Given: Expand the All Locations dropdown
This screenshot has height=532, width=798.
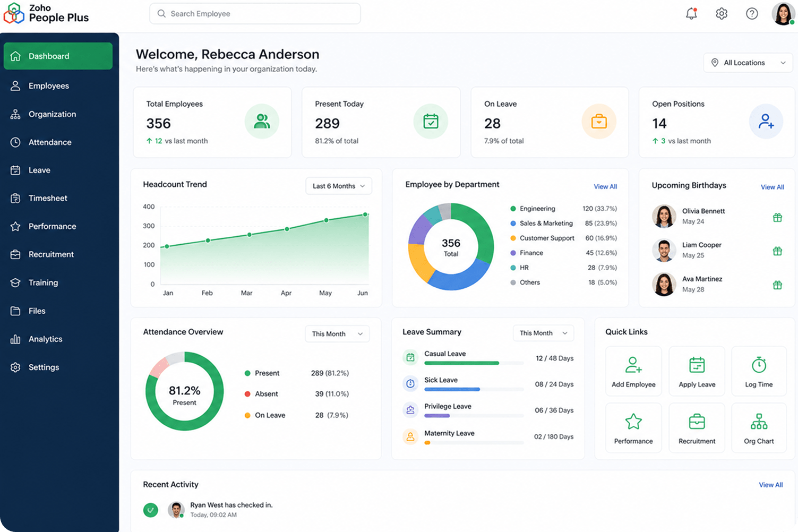Looking at the screenshot, I should click(748, 63).
